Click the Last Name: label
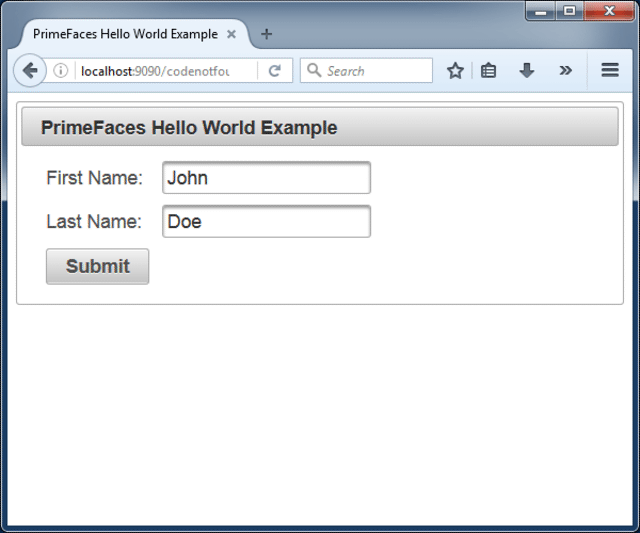The image size is (640, 533). pos(94,222)
